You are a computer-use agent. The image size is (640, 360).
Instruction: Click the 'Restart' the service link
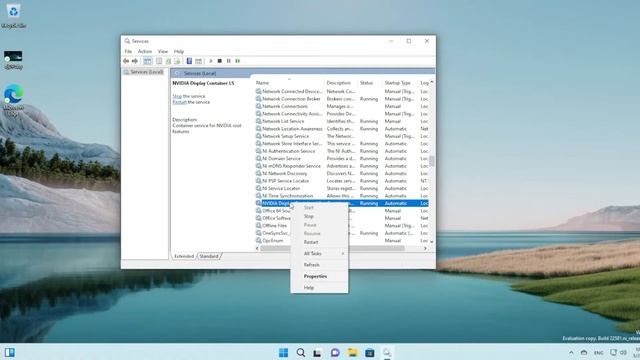click(x=179, y=102)
